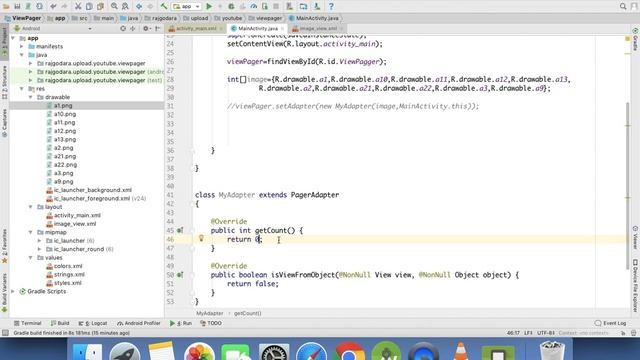Click the MyAdapter breadcrumb below the editor
This screenshot has height=360, width=640.
coord(210,313)
